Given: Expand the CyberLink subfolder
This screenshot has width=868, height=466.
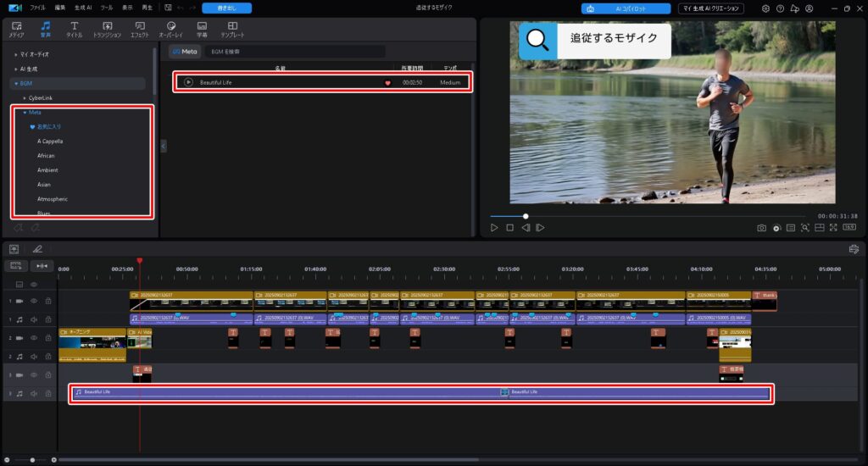Looking at the screenshot, I should 25,97.
